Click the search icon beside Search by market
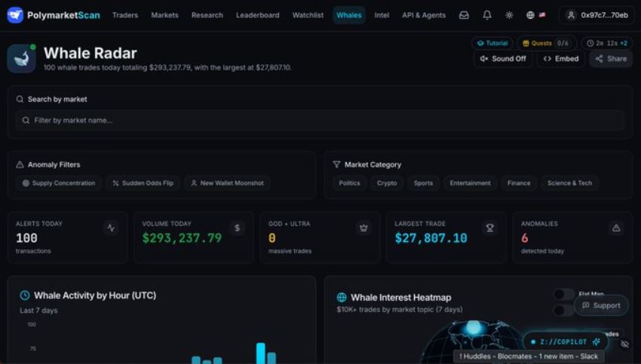This screenshot has width=641, height=364. click(20, 99)
